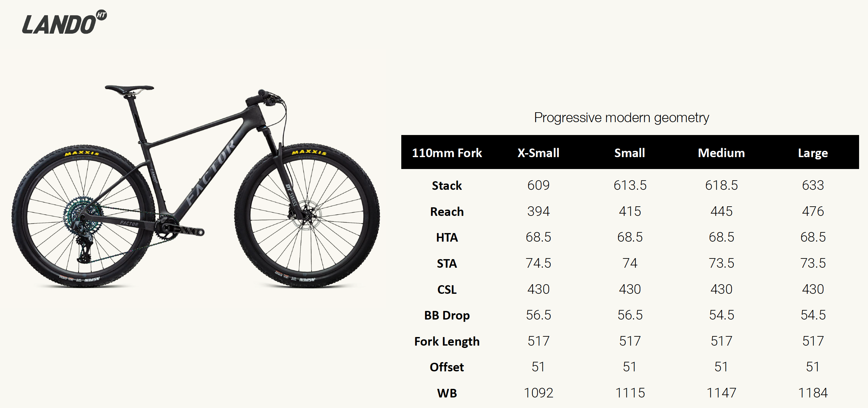868x408 pixels.
Task: Click the Fork Length row label
Action: click(x=447, y=341)
